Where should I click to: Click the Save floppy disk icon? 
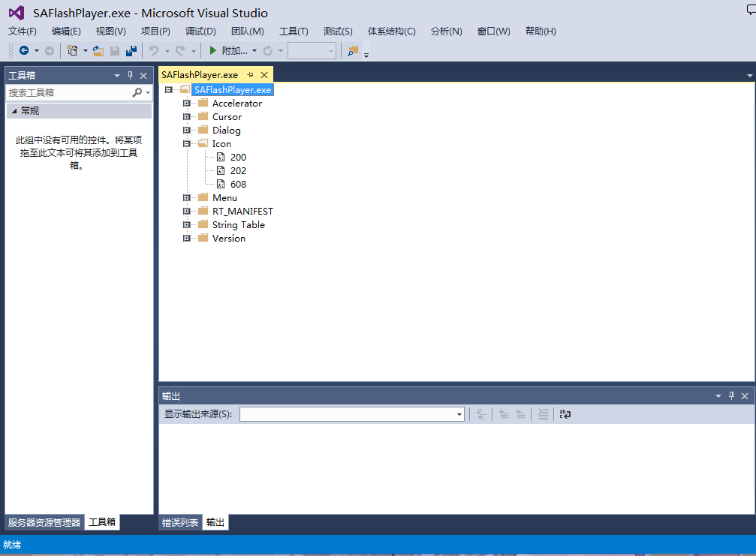coord(115,50)
